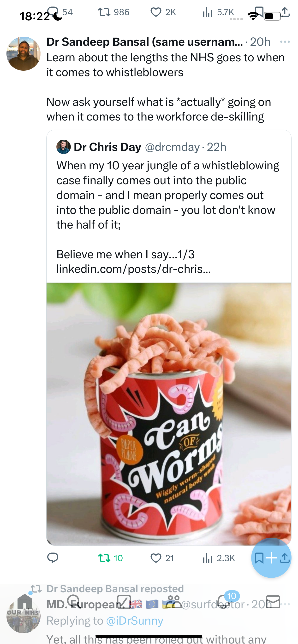View the Can of Worms image
This screenshot has width=298, height=644.
coord(169,414)
